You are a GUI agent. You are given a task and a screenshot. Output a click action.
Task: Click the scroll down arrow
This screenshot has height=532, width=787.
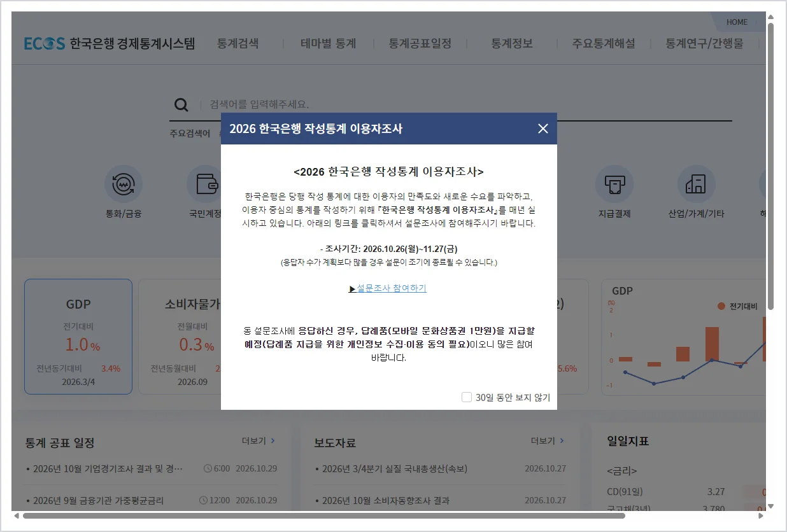coord(770,507)
